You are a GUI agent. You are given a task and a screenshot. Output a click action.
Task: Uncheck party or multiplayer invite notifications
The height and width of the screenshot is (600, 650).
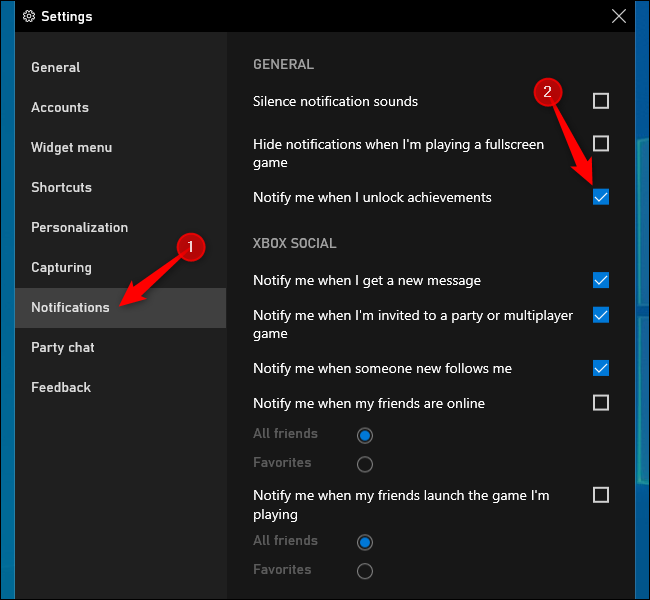click(601, 315)
